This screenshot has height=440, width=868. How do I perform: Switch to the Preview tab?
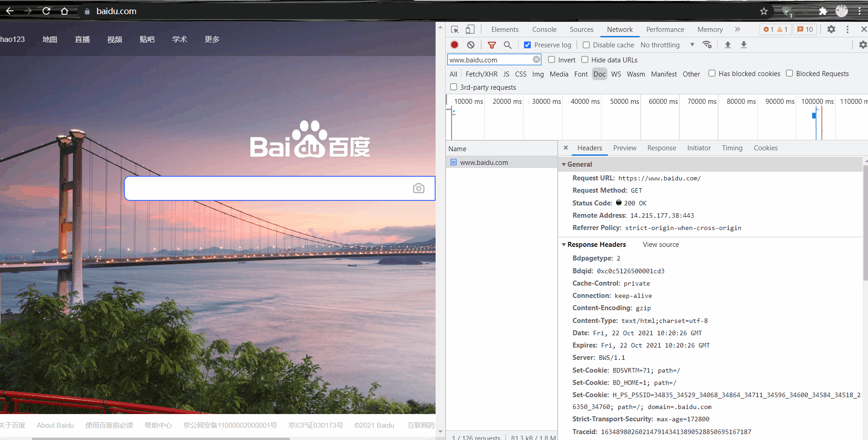click(x=625, y=148)
